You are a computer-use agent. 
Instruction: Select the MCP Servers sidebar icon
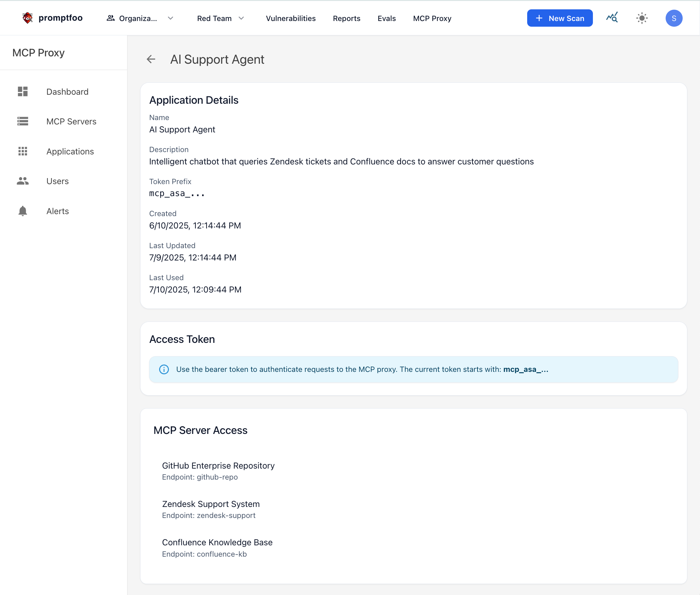pos(22,121)
